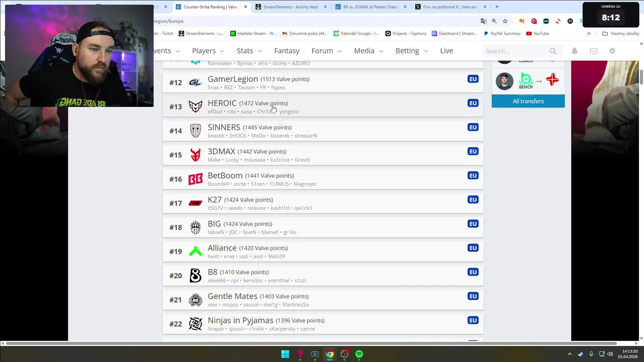
Task: Open the notifications bell icon
Action: (x=575, y=51)
